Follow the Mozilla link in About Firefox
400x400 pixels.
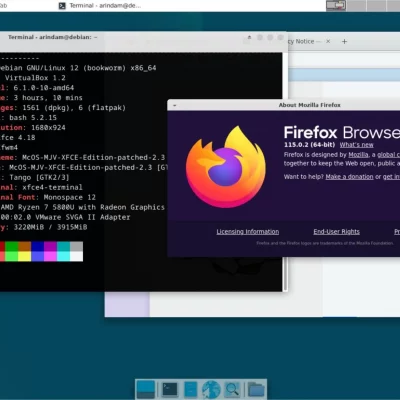(358, 155)
